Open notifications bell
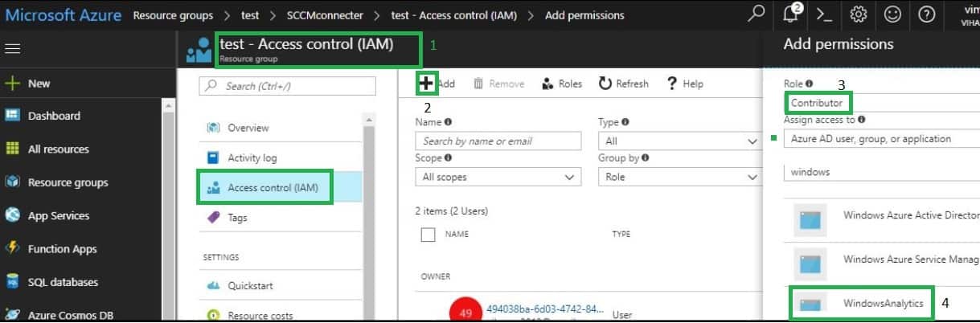 (x=791, y=14)
